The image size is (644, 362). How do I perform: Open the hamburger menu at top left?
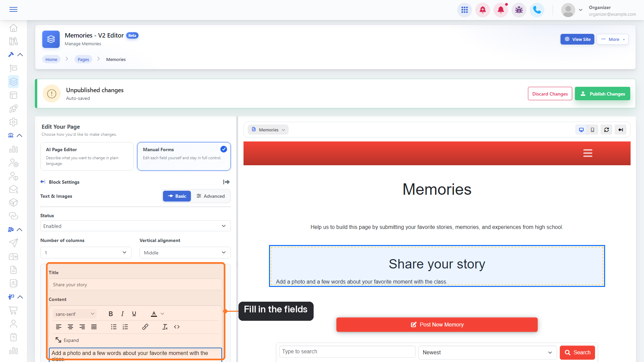coord(13,9)
